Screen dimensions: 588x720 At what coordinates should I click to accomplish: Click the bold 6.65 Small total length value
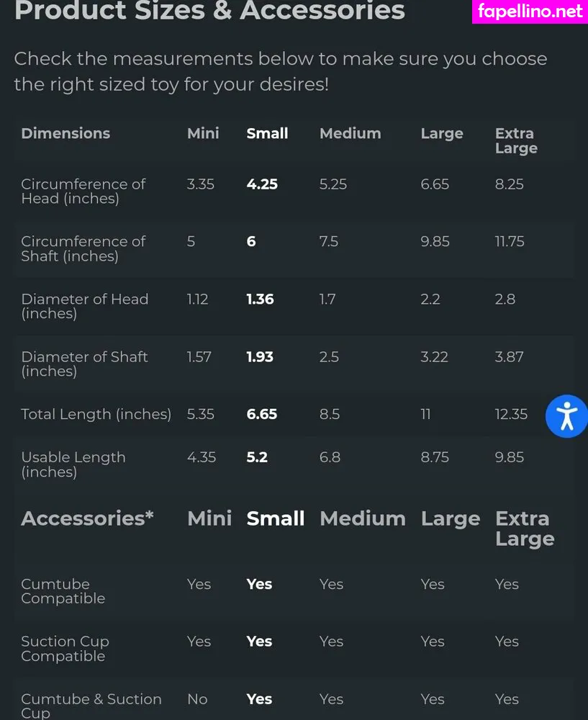pos(261,414)
